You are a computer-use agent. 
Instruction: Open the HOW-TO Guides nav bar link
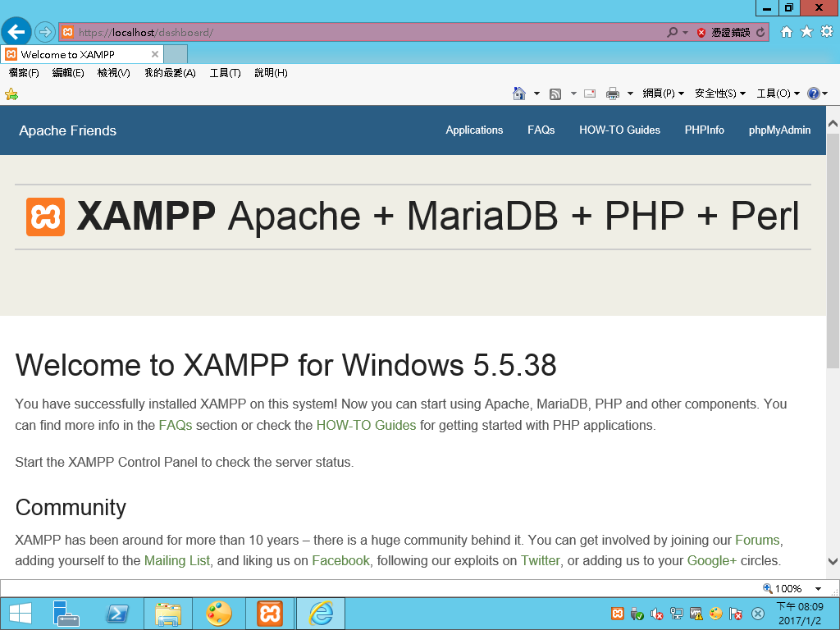coord(620,130)
